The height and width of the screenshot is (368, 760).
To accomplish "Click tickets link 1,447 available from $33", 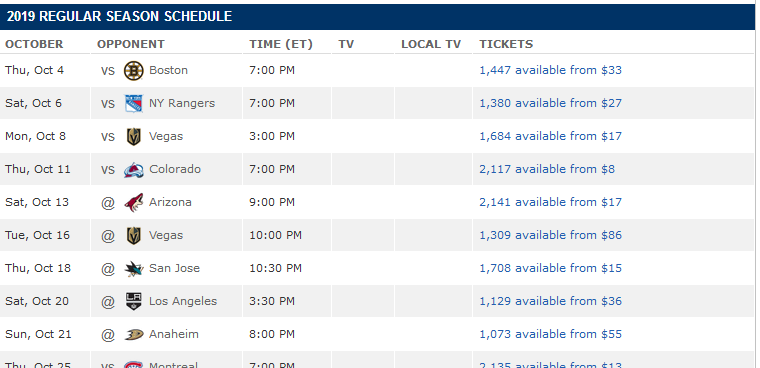I will (x=550, y=70).
